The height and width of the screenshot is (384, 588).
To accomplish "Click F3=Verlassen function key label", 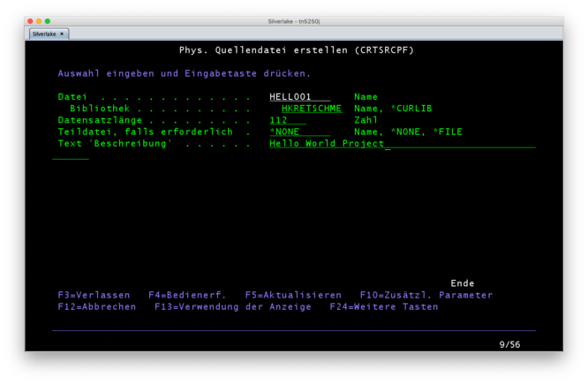I will [x=94, y=295].
